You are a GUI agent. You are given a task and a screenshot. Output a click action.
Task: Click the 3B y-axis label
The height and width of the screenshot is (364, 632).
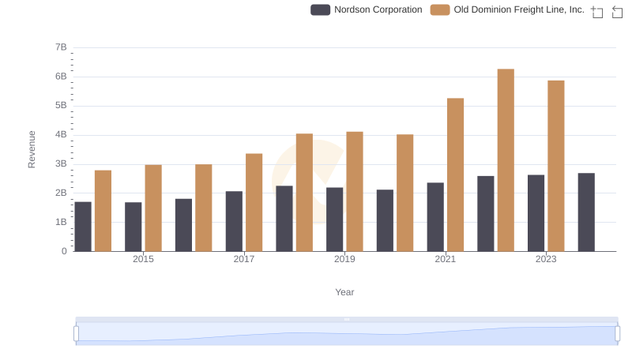coord(61,164)
